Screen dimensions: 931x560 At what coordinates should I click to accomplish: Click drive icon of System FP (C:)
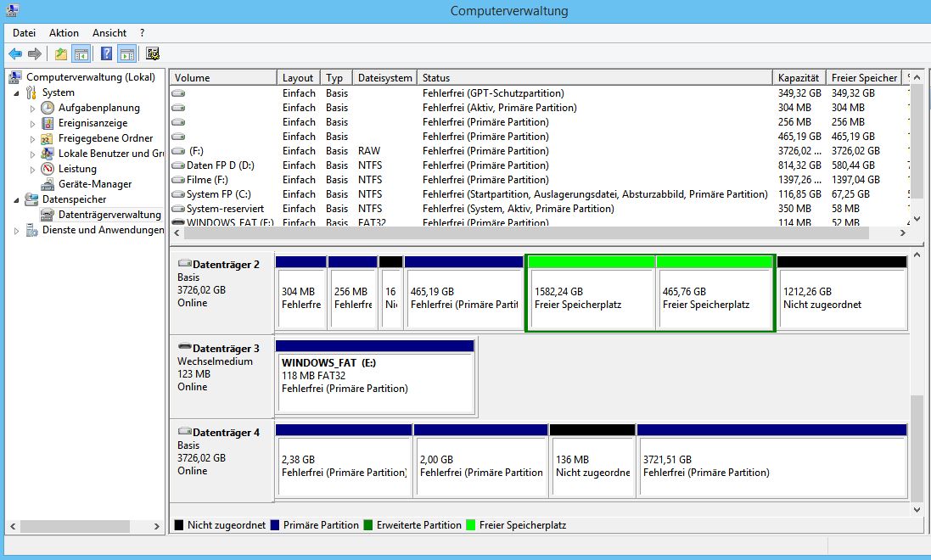[x=178, y=194]
